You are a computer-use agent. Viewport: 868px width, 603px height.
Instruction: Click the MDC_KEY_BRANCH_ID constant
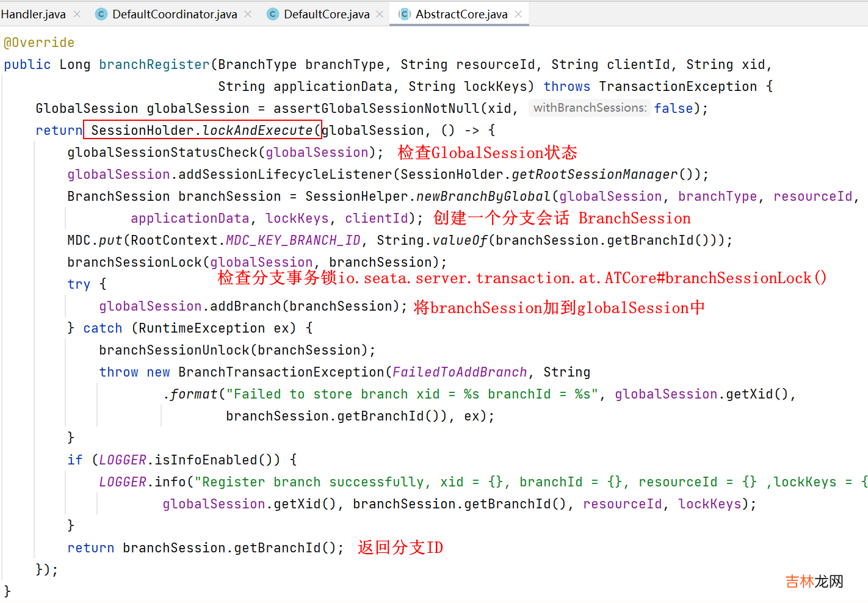tap(293, 240)
